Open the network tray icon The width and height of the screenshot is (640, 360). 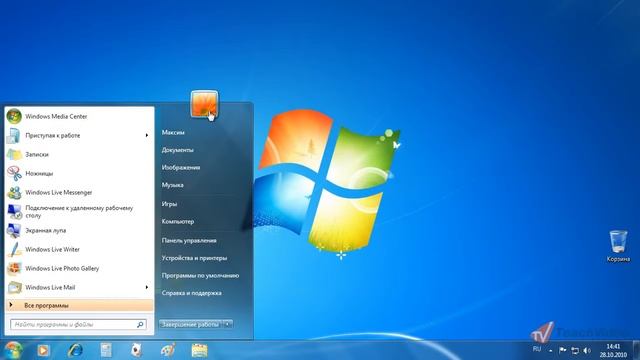pyautogui.click(x=575, y=350)
